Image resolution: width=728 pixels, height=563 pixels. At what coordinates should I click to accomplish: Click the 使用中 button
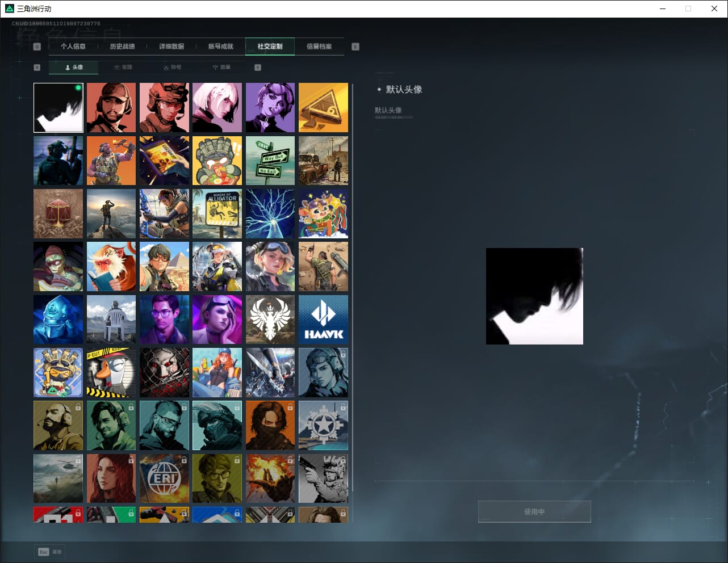(534, 512)
